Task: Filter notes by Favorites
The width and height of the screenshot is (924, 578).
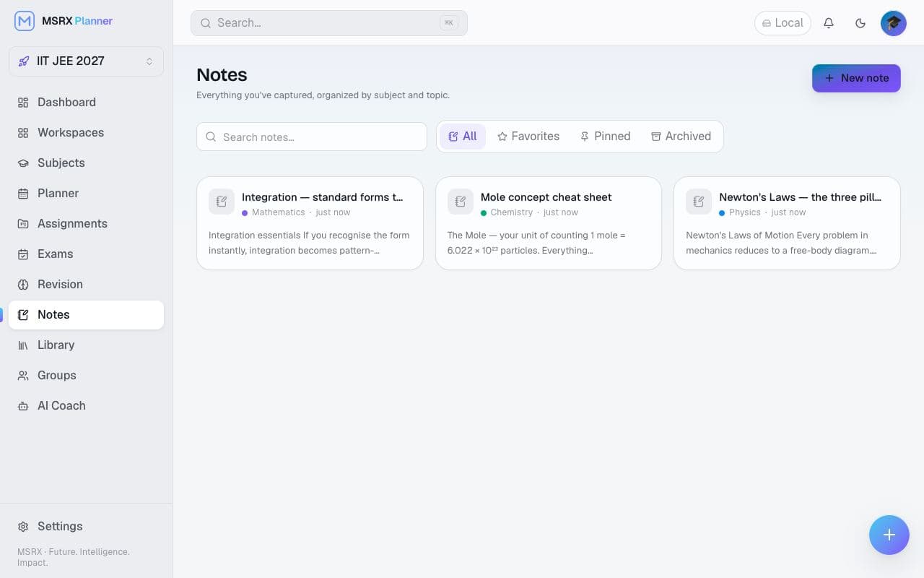Action: coord(528,137)
